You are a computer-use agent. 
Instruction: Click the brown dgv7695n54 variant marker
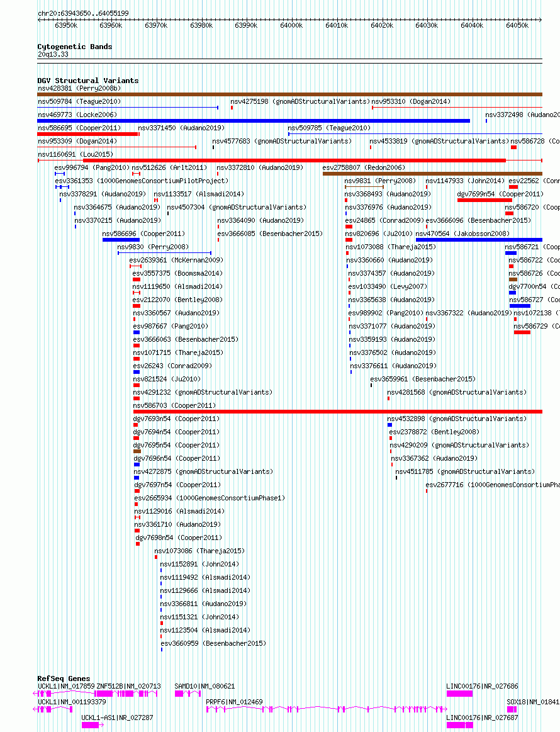coord(137,451)
